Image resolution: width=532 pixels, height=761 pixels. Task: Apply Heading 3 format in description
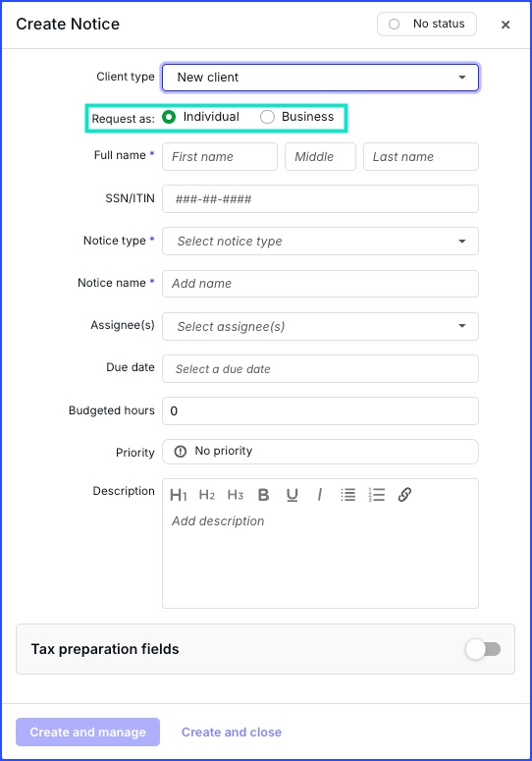236,495
